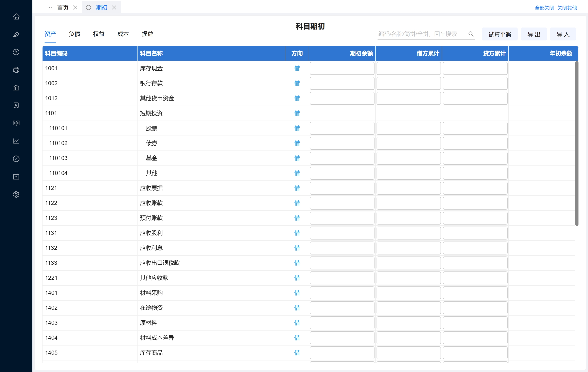Screen dimensions: 588x372
Task: Switch to the 负债 tab
Action: 75,34
